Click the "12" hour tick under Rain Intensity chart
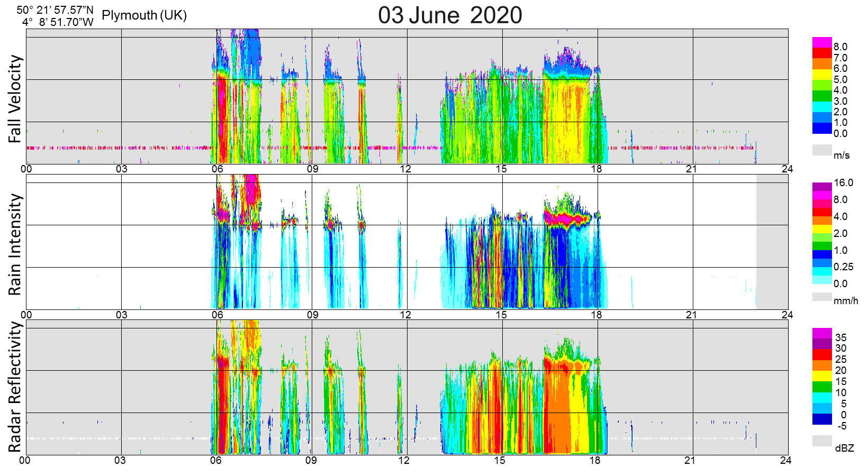This screenshot has height=476, width=868. (x=405, y=315)
